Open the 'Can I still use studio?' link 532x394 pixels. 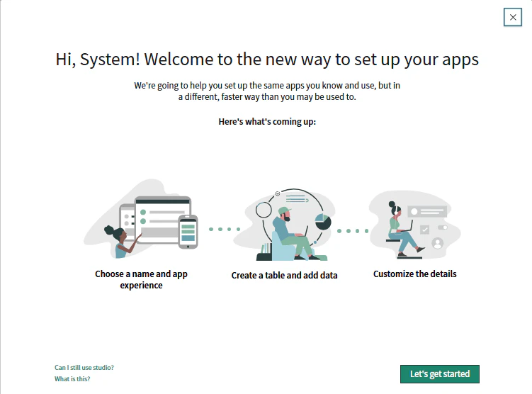(x=84, y=368)
